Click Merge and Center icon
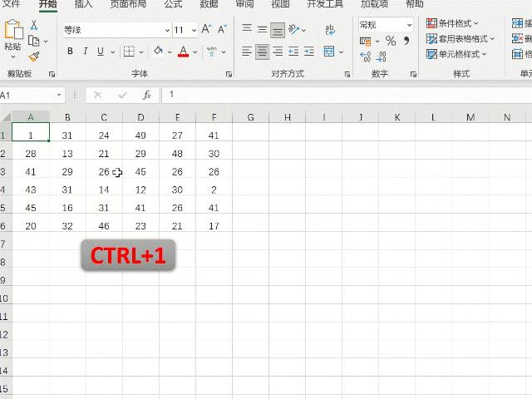Screen dimensions: 532x399 coord(329,52)
